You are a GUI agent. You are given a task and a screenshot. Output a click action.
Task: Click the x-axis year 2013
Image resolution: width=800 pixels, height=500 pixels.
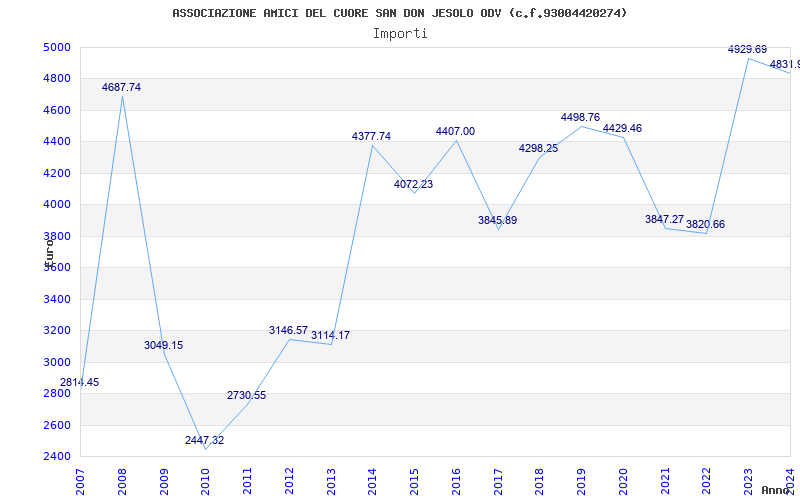click(x=331, y=482)
